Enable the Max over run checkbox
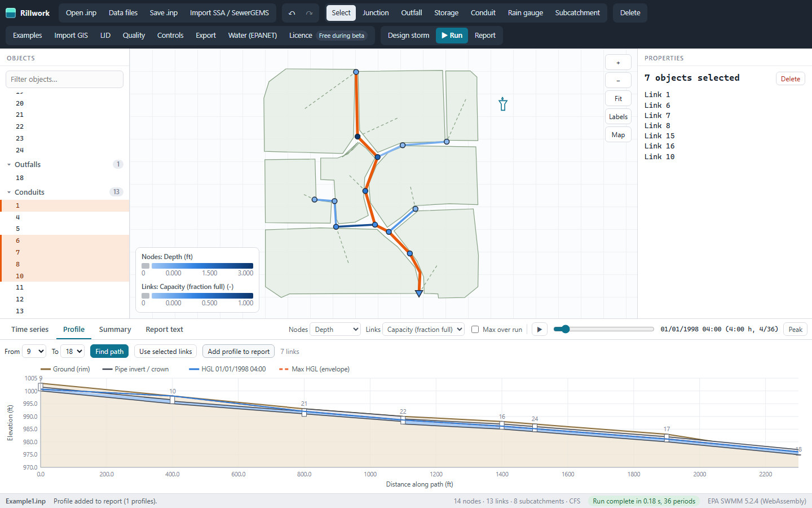812x508 pixels. [475, 330]
